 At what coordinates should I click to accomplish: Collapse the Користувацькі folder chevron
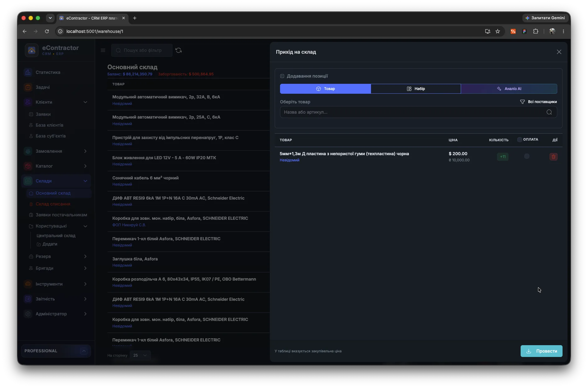[x=85, y=226]
